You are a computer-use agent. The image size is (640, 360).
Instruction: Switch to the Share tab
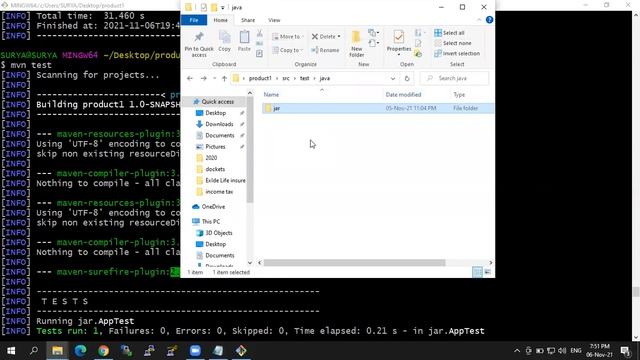click(248, 20)
